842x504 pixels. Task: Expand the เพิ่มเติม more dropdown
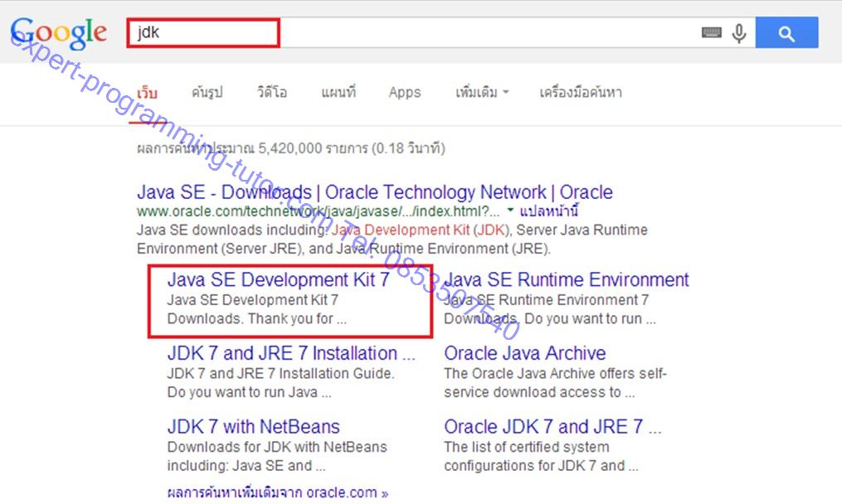(482, 92)
